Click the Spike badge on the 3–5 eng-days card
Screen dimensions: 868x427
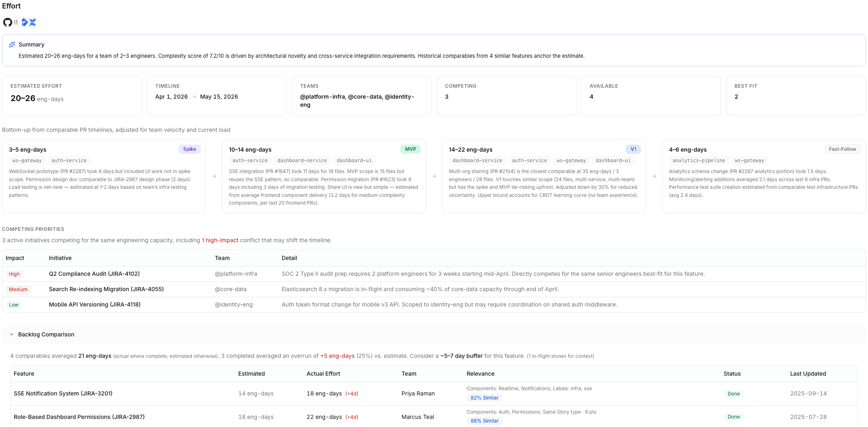pyautogui.click(x=189, y=149)
